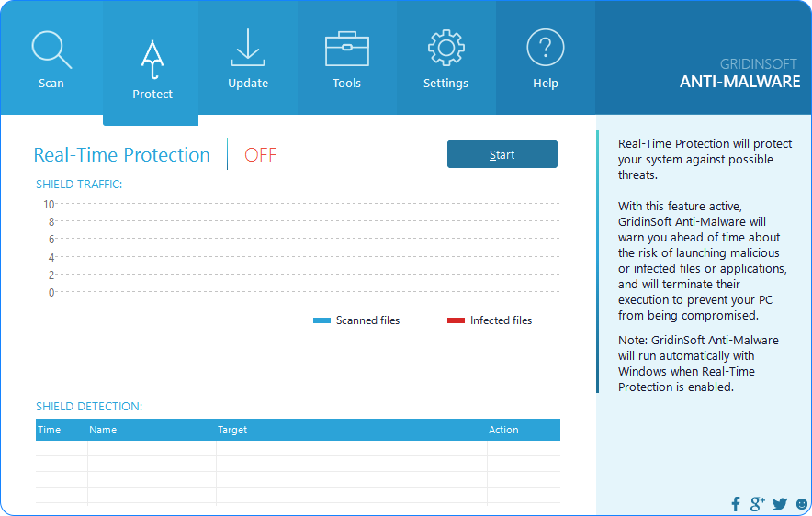Open Settings via the gear icon
The height and width of the screenshot is (516, 812).
(x=445, y=48)
